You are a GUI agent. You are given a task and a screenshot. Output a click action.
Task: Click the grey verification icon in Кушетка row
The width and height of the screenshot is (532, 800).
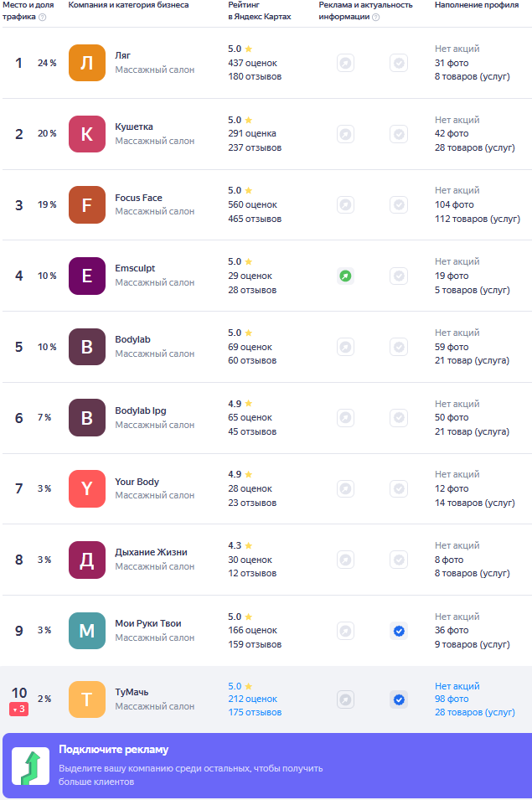tap(399, 134)
